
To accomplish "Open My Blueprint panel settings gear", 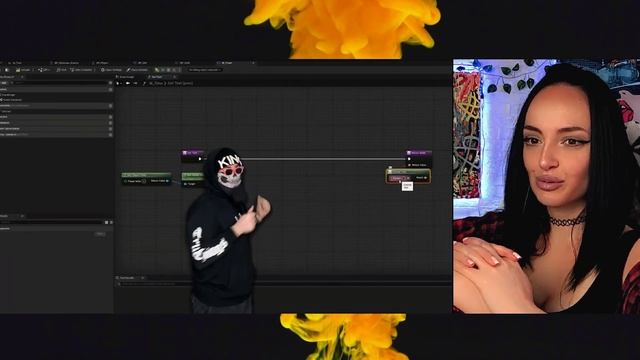I will click(x=110, y=83).
